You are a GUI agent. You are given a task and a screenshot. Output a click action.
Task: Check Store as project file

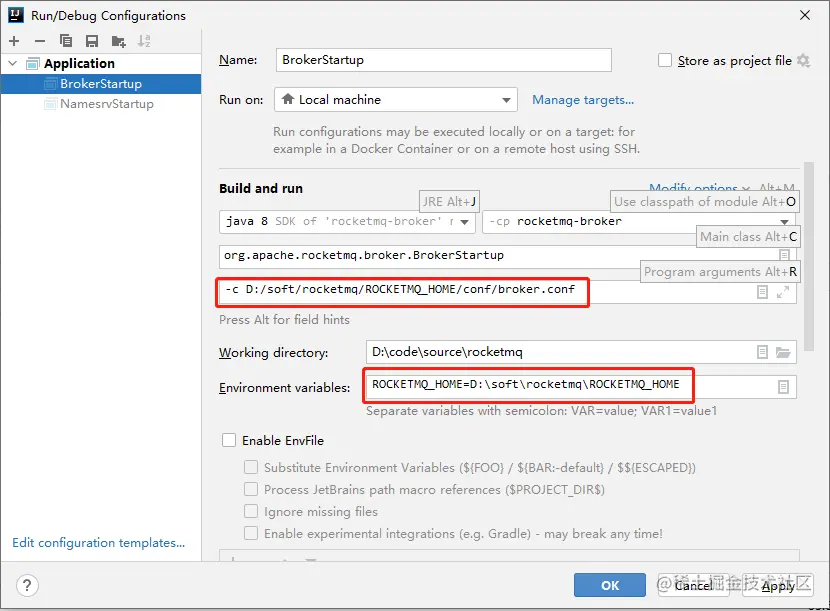click(665, 60)
